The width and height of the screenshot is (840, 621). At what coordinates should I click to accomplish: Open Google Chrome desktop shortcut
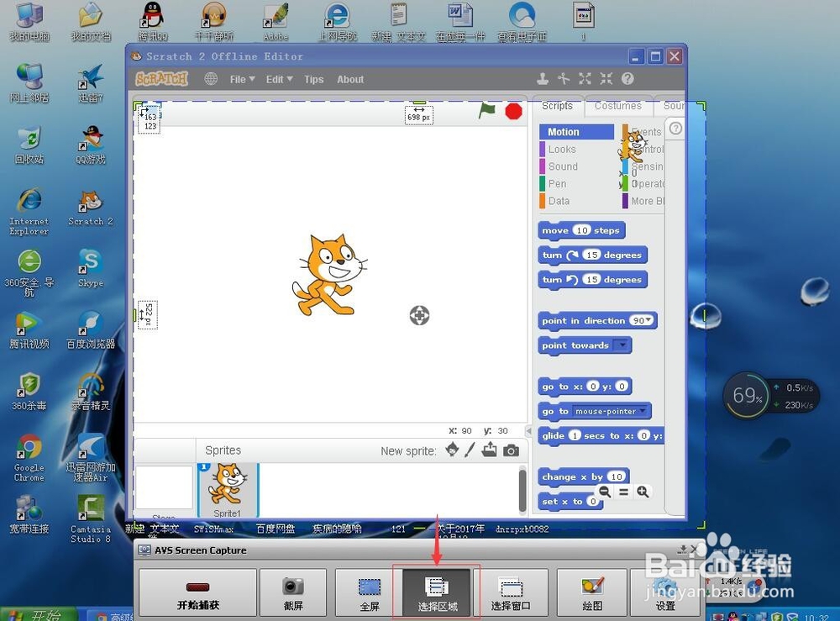pyautogui.click(x=29, y=458)
